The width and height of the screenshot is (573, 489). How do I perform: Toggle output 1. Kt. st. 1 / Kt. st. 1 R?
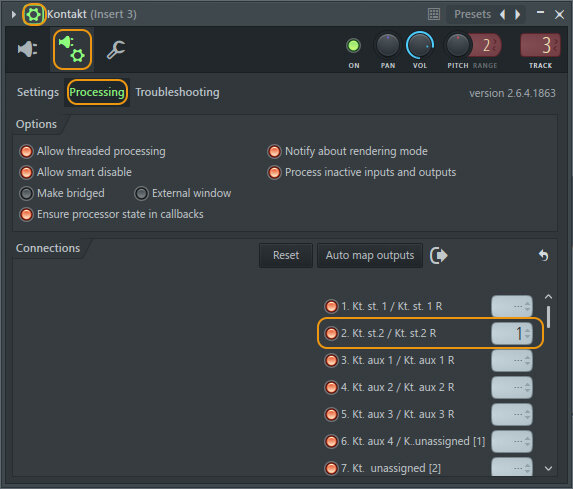(x=331, y=306)
